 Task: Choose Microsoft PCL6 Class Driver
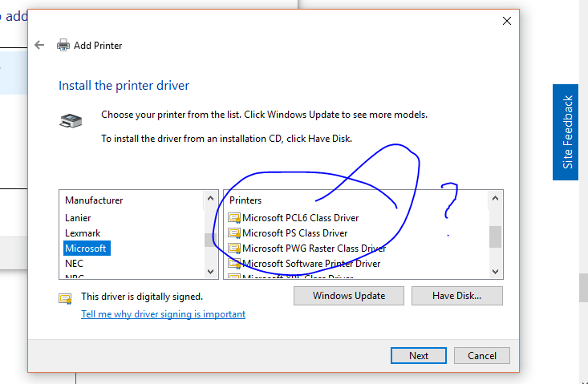[x=300, y=218]
